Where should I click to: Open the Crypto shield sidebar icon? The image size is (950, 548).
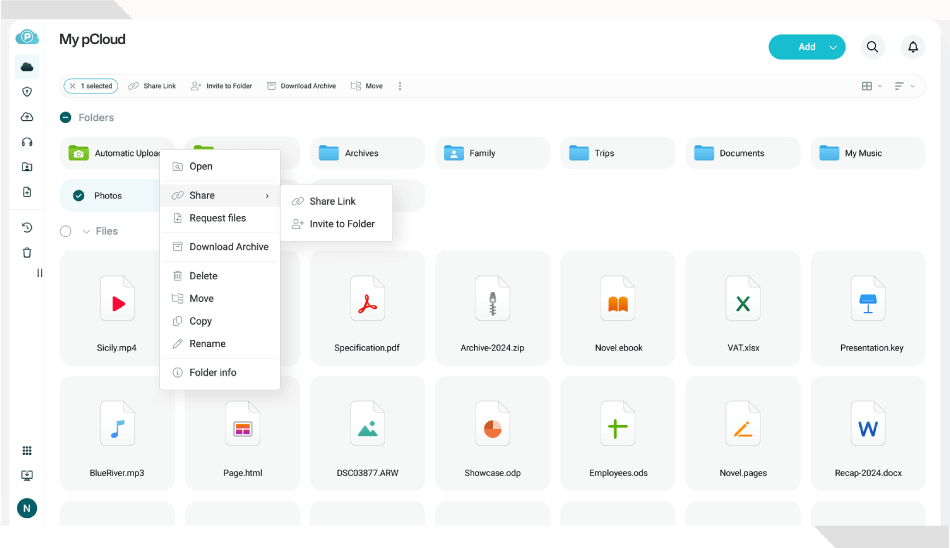coord(27,92)
